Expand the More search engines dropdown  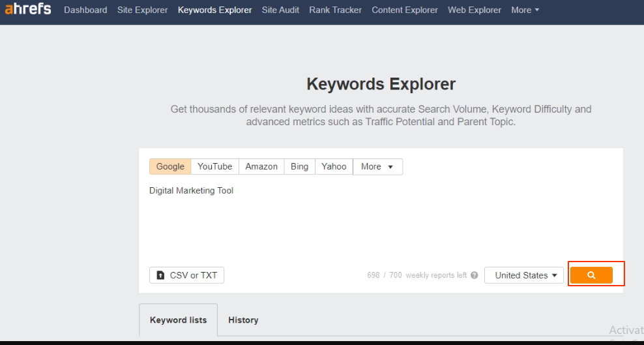(377, 167)
